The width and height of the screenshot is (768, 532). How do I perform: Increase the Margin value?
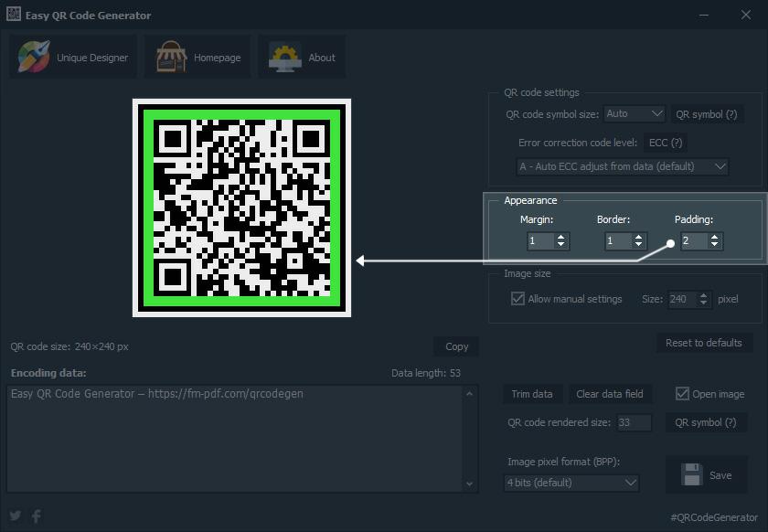tap(560, 237)
